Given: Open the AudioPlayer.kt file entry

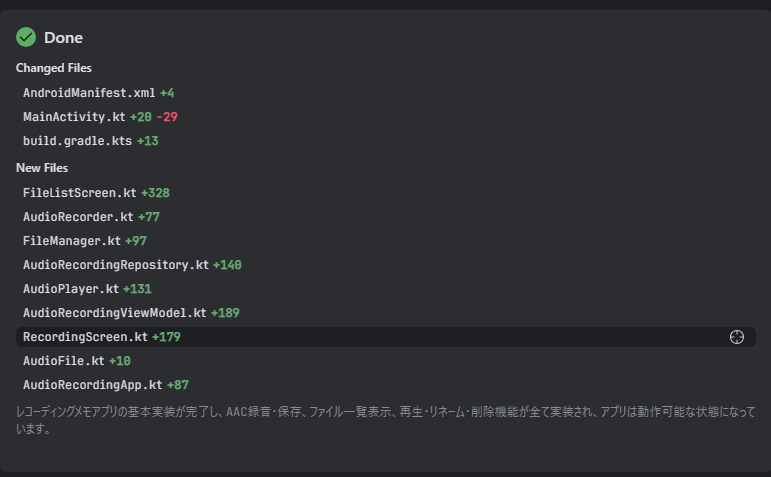Looking at the screenshot, I should (x=70, y=289).
